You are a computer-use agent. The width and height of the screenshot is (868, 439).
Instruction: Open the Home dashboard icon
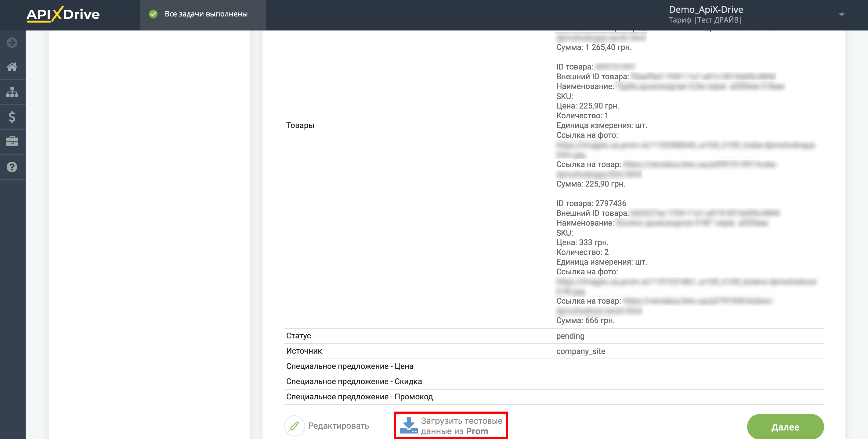[12, 67]
